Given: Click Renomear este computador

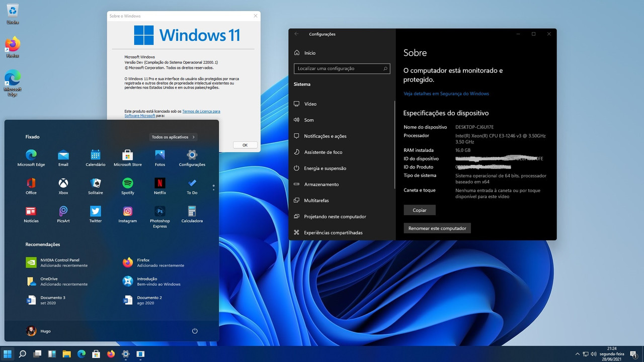Looking at the screenshot, I should [x=437, y=228].
